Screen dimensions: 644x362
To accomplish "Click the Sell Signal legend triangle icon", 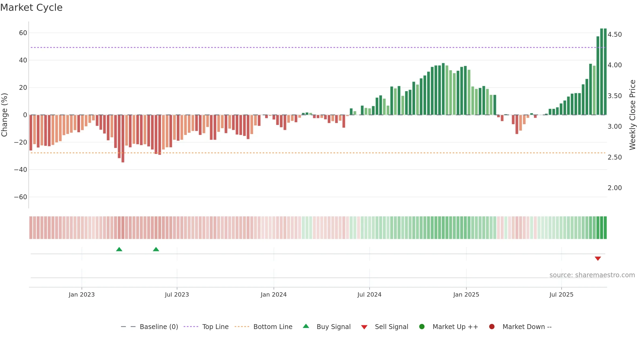I will pos(364,327).
